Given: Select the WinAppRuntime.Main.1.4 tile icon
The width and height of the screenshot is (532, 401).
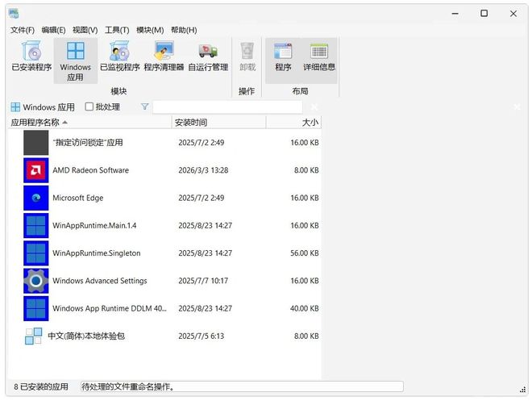Looking at the screenshot, I should 36,225.
